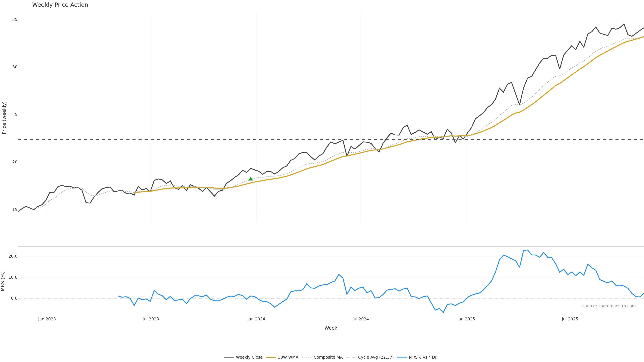Click the Price (weekly) y-axis title
This screenshot has height=362, width=644.
(4, 118)
